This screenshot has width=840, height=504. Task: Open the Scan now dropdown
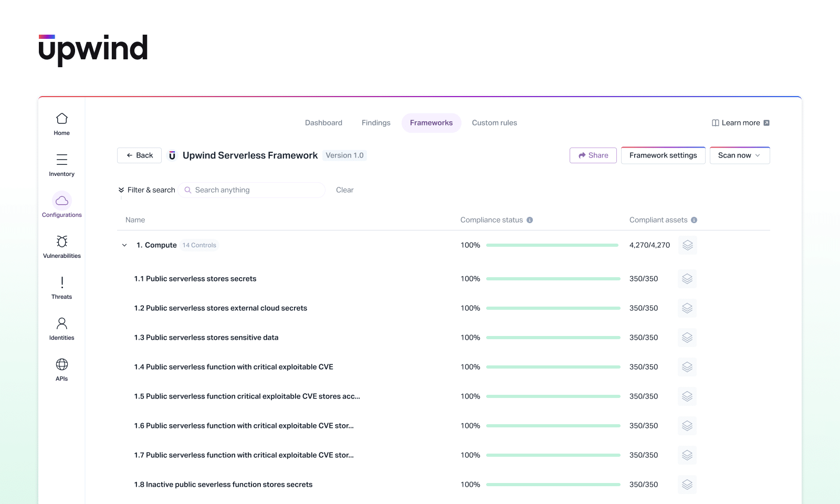tap(739, 155)
